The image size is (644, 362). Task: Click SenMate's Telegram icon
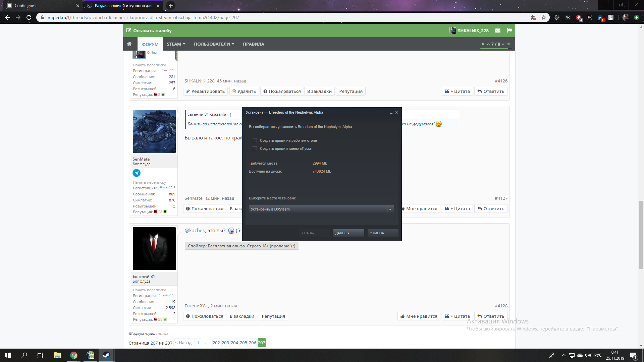pyautogui.click(x=136, y=173)
